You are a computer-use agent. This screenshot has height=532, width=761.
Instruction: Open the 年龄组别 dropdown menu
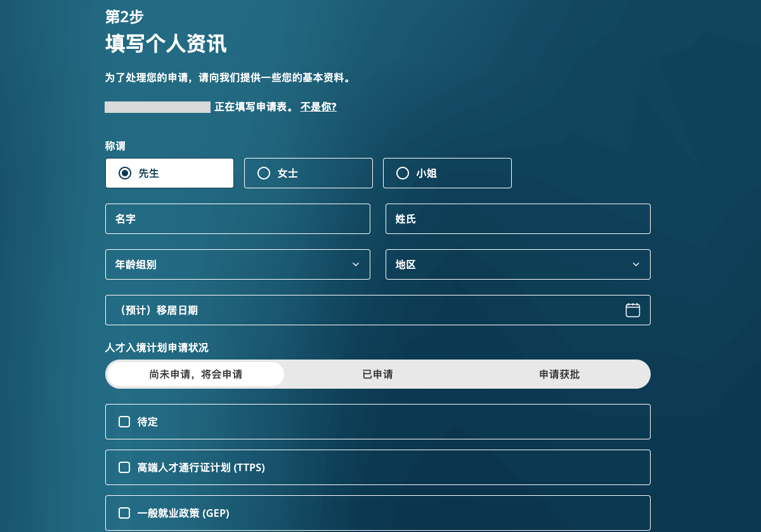point(238,264)
